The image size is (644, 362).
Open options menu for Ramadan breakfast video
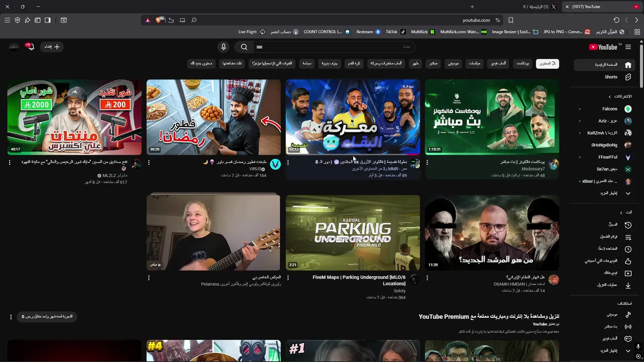tap(148, 162)
